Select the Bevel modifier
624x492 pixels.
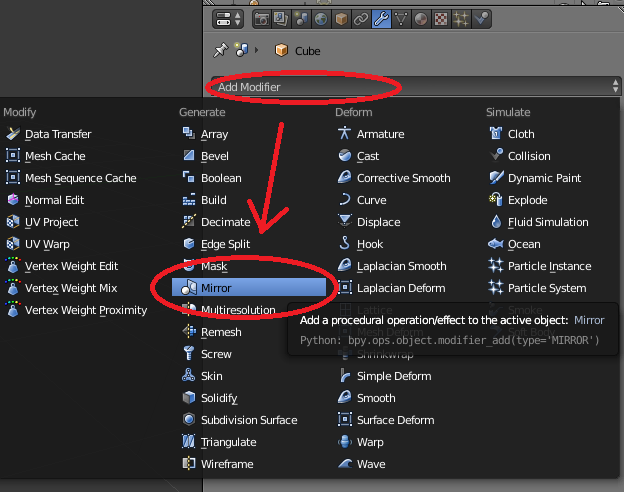click(205, 156)
